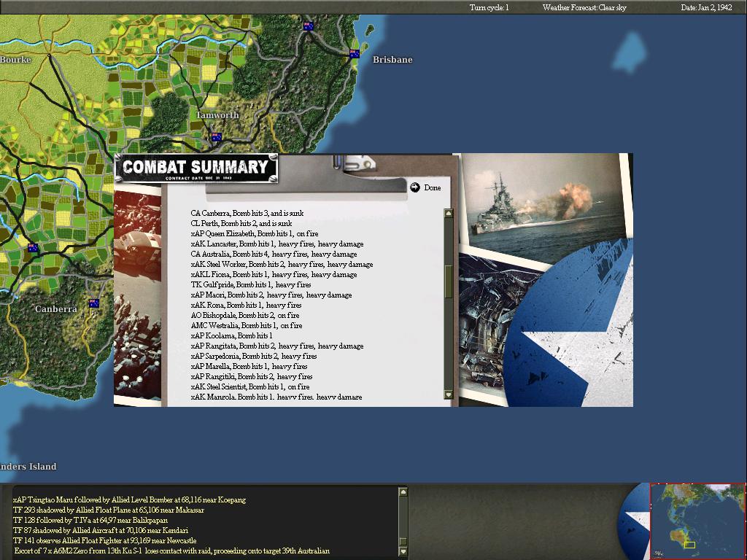
Task: Click the Combat Summary scrollbar down arrow
Action: 449,394
